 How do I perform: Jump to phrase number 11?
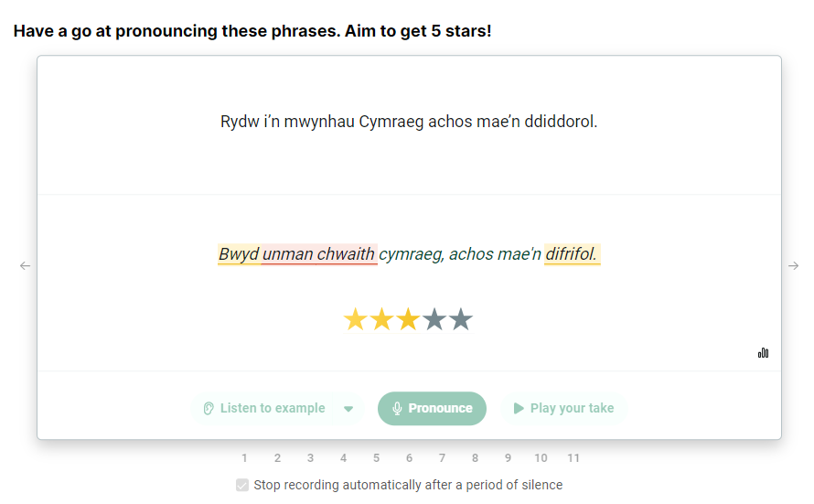pyautogui.click(x=573, y=458)
